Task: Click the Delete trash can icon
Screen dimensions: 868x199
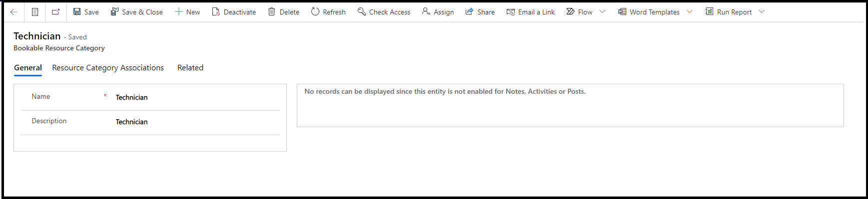Action: coord(272,11)
